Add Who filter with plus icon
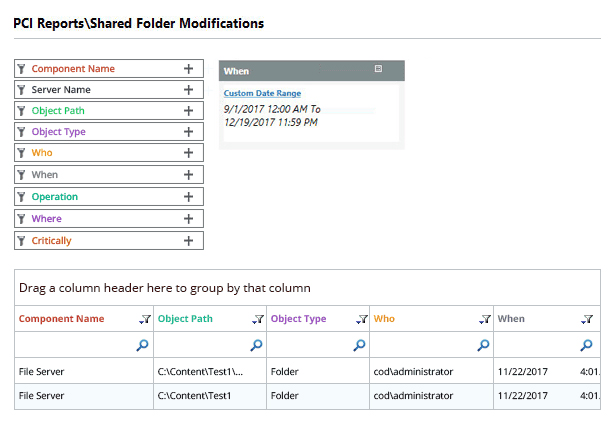Screen dimensions: 612x430 (x=189, y=153)
